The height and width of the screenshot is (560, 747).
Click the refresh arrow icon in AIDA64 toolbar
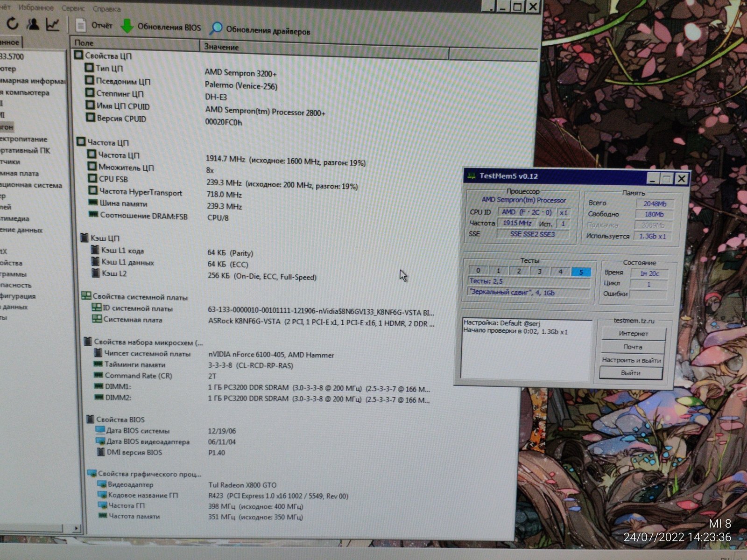[x=12, y=23]
